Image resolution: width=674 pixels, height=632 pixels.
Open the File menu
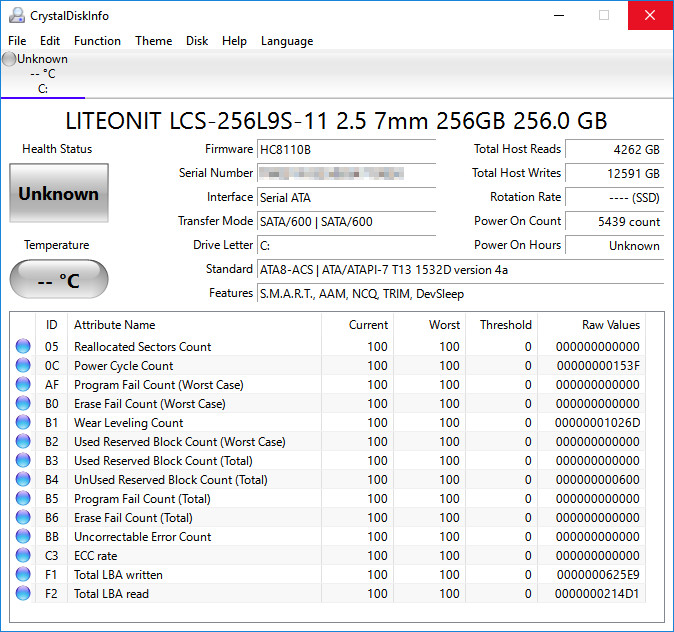coord(17,41)
